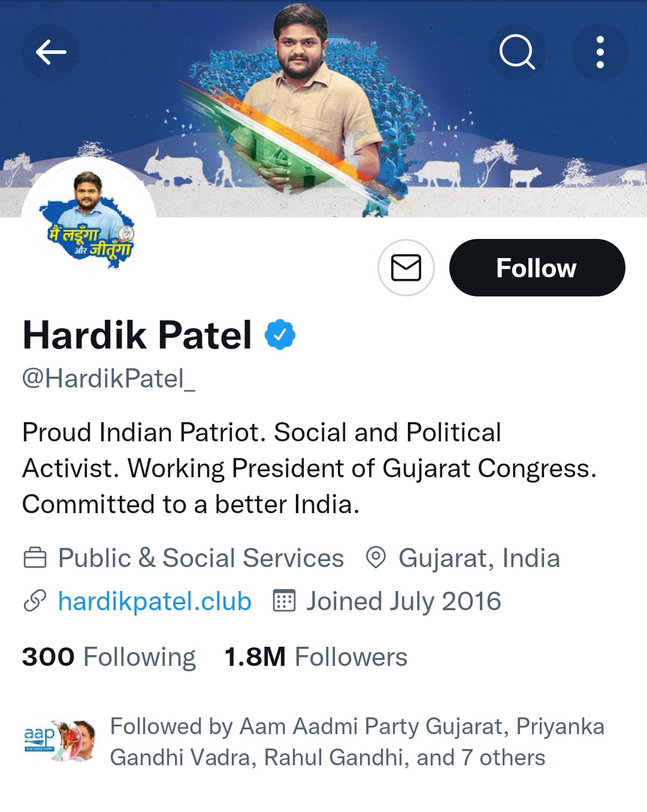Viewport: 647px width, 812px height.
Task: Open the hardikpatel.club website link
Action: [155, 601]
